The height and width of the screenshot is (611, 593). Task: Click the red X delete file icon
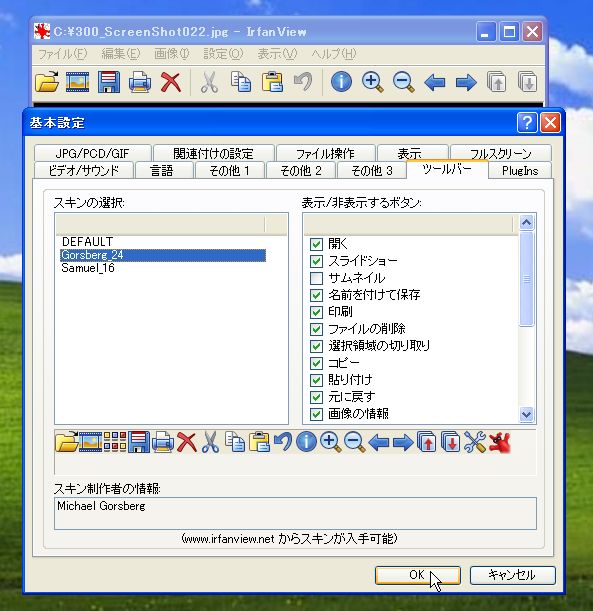point(171,82)
